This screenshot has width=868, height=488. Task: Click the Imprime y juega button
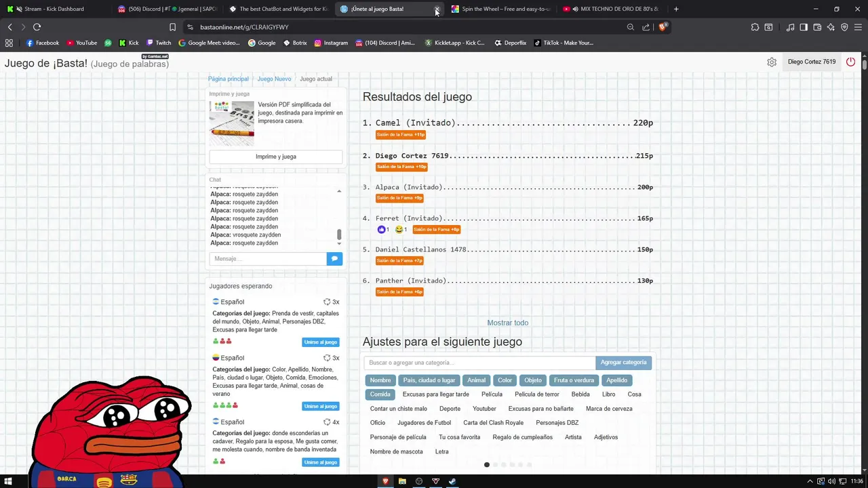(276, 157)
